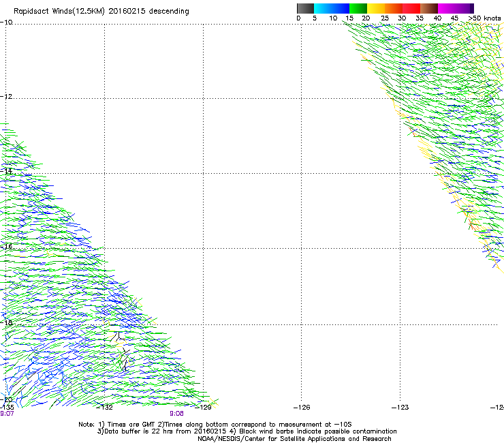This screenshot has height=443, width=504.
Task: Click the yellow 20-25 knots legend swatch
Action: pyautogui.click(x=376, y=8)
